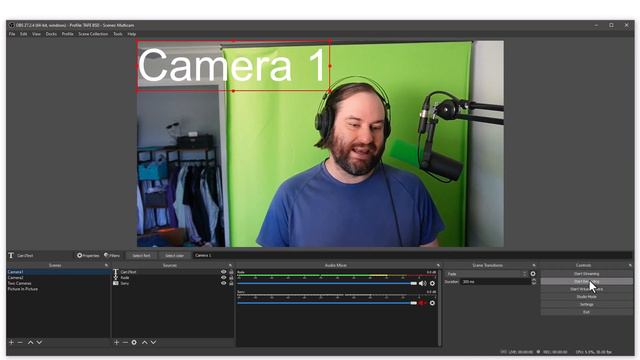Image resolution: width=640 pixels, height=360 pixels.
Task: Open the Edit menu
Action: coord(24,34)
